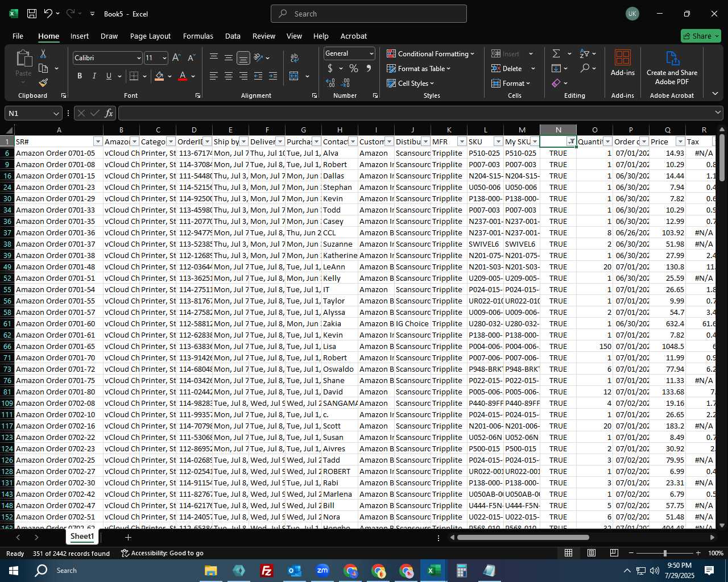The height and width of the screenshot is (582, 728).
Task: Switch to the Insert tab
Action: [x=80, y=36]
